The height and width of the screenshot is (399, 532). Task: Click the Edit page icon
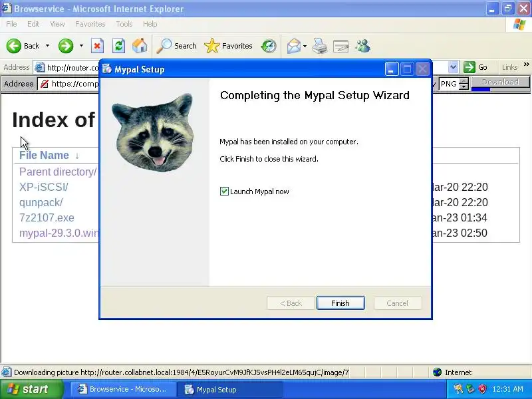point(341,46)
